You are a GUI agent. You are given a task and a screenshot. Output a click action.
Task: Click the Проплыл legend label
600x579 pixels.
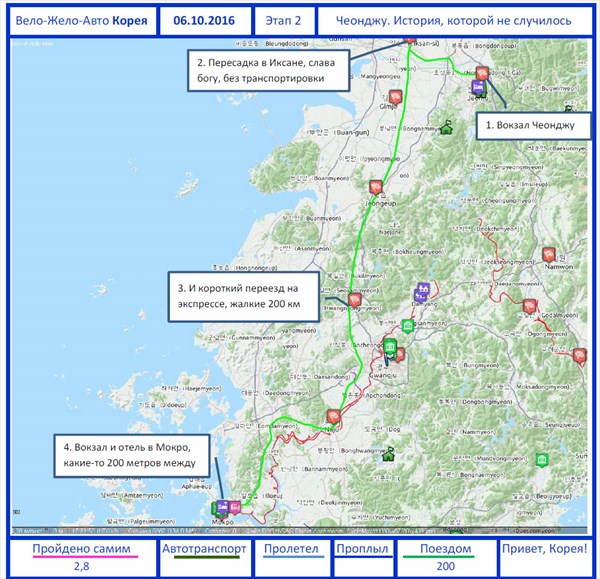point(362,548)
